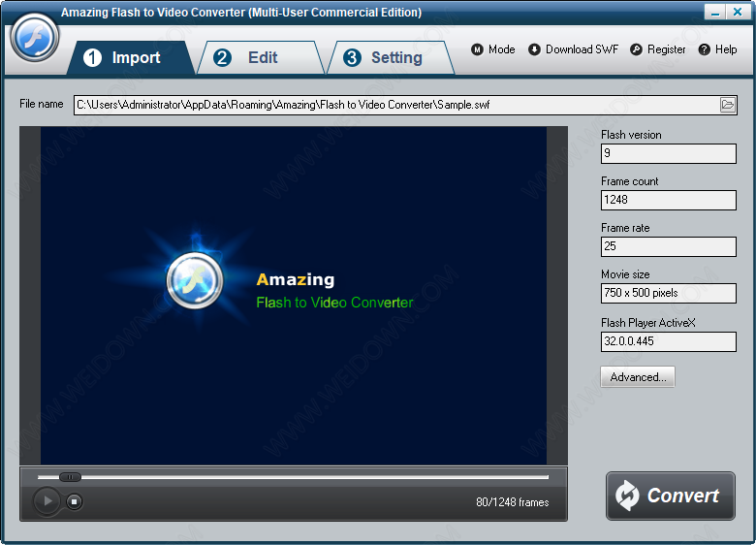Click the Convert button

tap(670, 496)
